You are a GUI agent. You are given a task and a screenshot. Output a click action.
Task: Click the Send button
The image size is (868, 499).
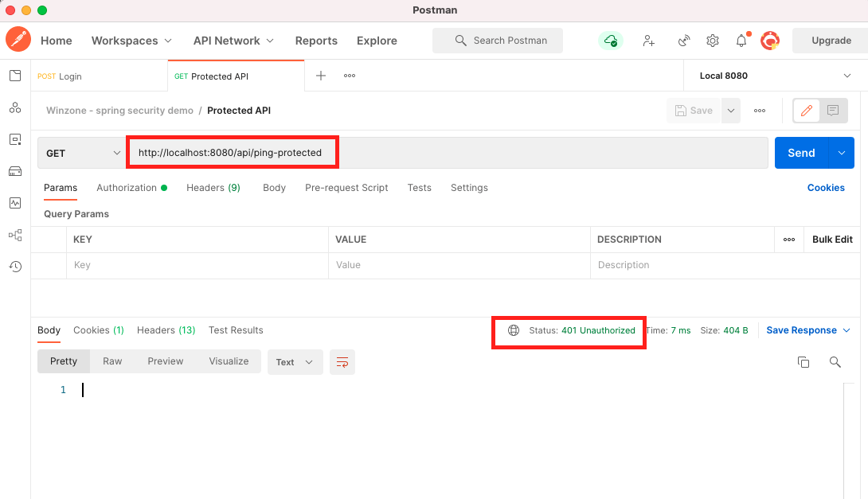(801, 153)
